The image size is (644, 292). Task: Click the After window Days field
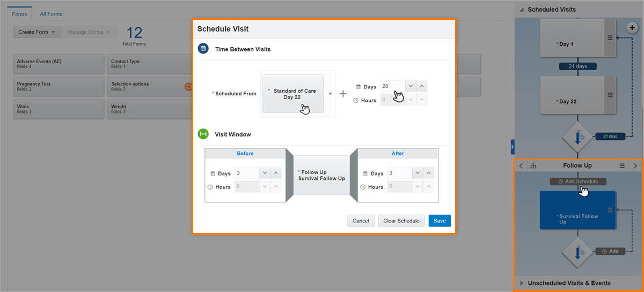coord(399,173)
